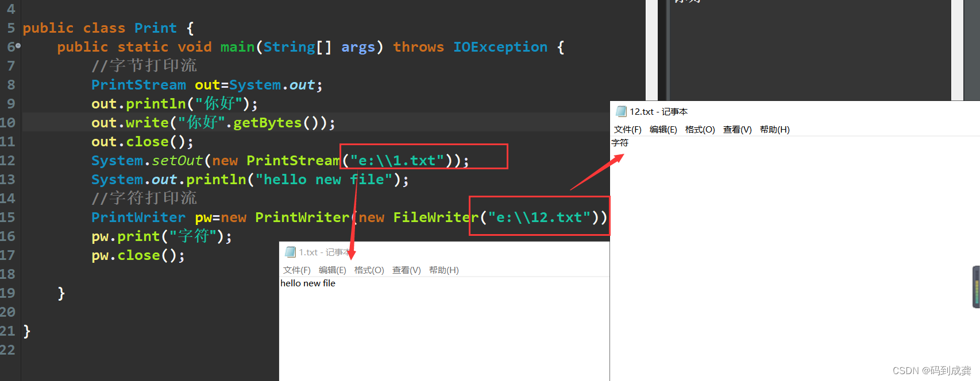This screenshot has width=980, height=381.
Task: Open 帮助(H) menu in 1.txt Notepad
Action: (x=443, y=270)
